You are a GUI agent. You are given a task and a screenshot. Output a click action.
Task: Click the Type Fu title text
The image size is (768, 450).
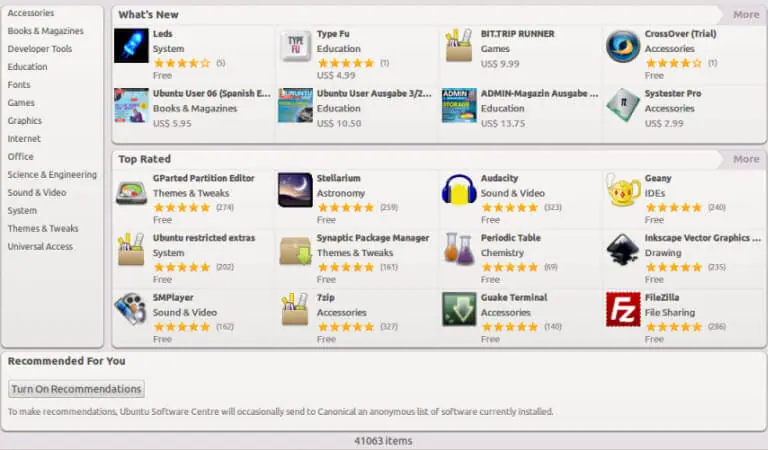pyautogui.click(x=333, y=34)
